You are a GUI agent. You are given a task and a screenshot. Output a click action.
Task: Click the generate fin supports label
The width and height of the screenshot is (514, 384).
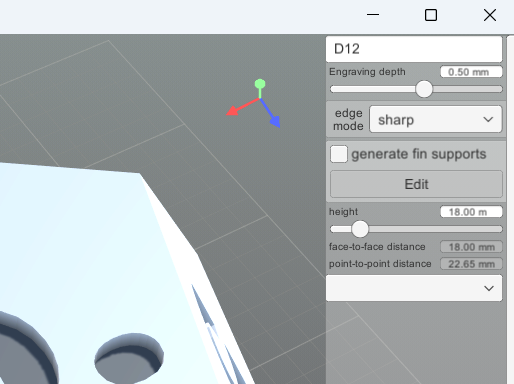point(419,154)
